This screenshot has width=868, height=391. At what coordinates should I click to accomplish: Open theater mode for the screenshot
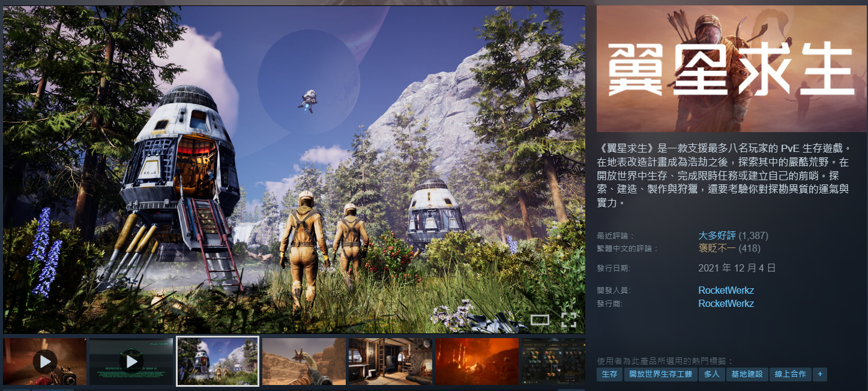(x=540, y=320)
